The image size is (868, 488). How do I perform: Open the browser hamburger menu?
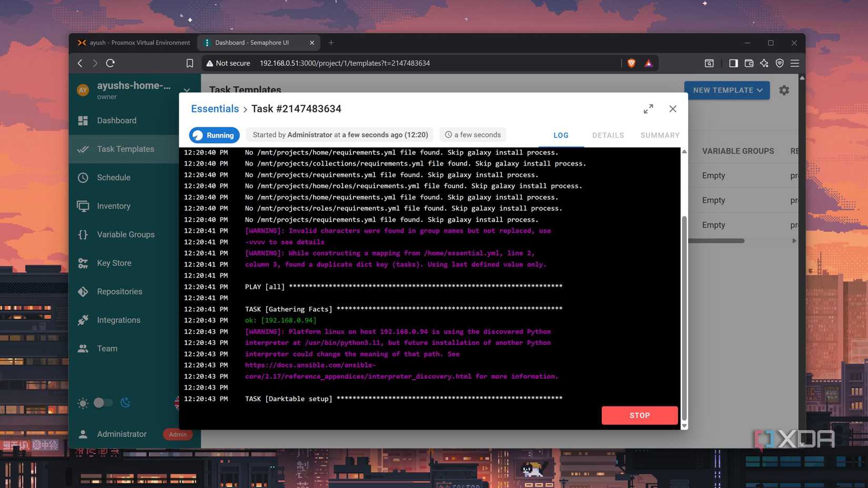[795, 63]
